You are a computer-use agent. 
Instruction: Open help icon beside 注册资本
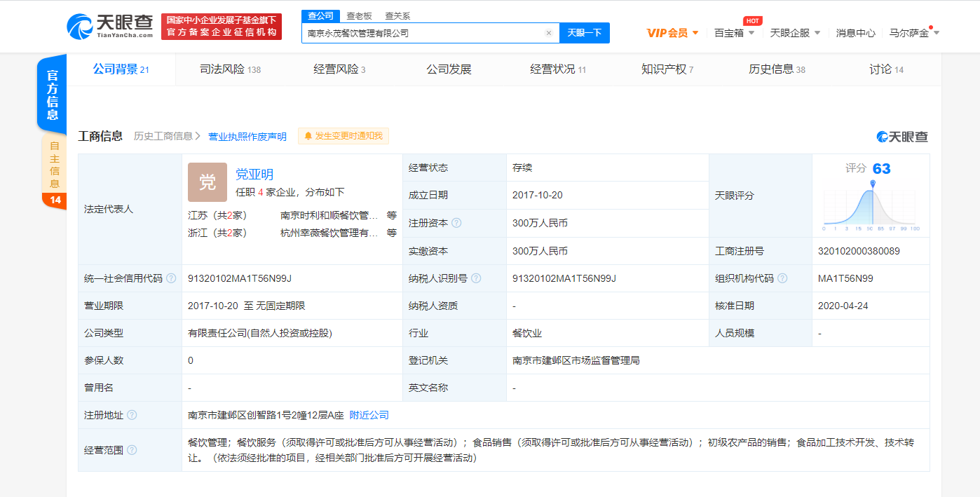pos(456,223)
